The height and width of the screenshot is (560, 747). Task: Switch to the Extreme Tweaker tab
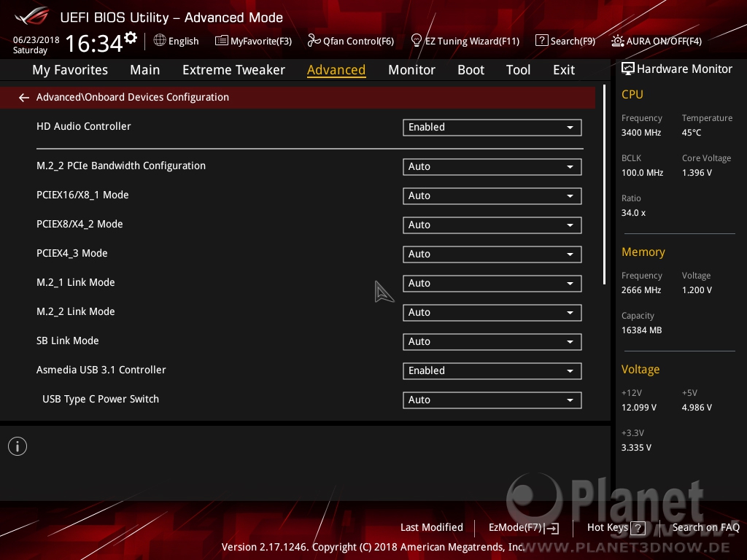pyautogui.click(x=233, y=70)
